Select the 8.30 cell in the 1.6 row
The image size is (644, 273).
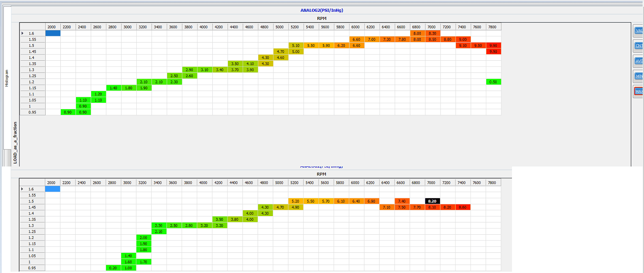pos(433,33)
